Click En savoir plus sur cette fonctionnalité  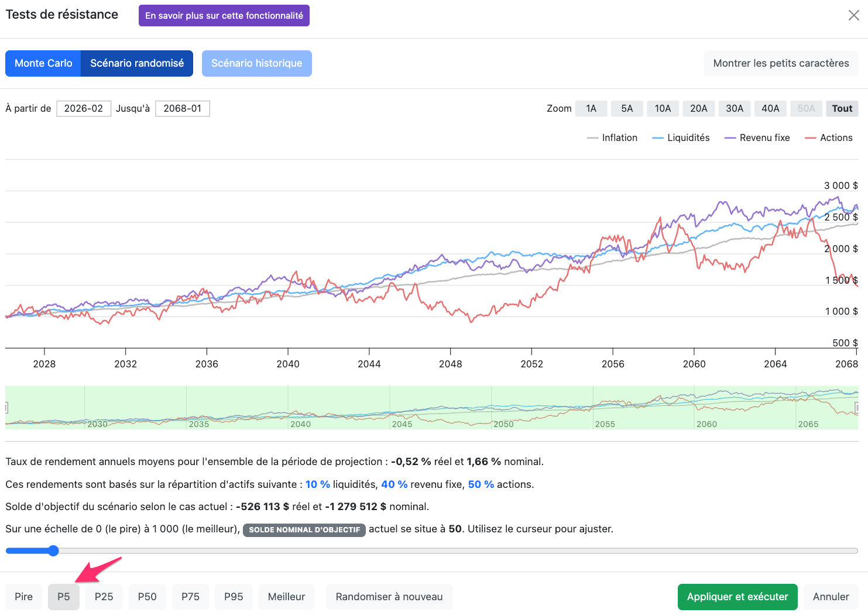(x=224, y=16)
